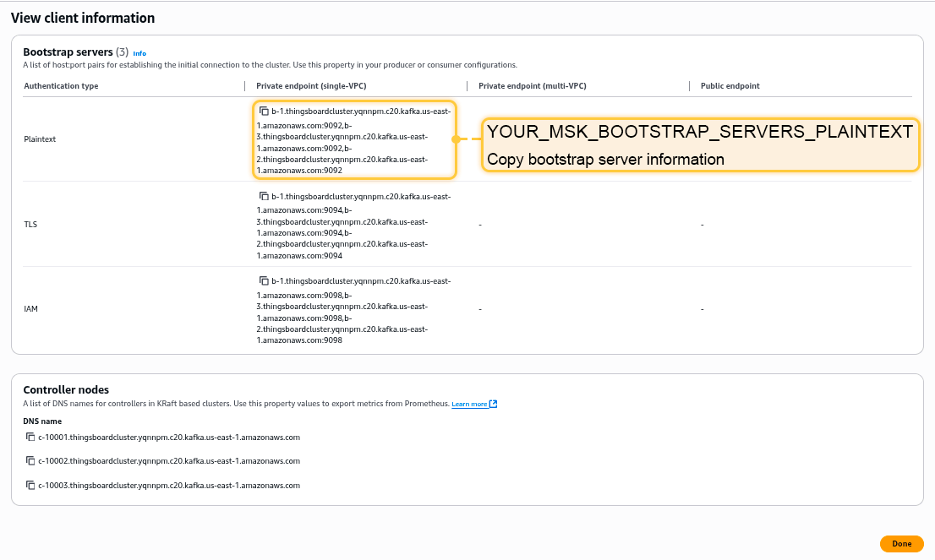This screenshot has width=935, height=560.
Task: Click Private endpoint (single-VPC) column header
Action: point(311,86)
